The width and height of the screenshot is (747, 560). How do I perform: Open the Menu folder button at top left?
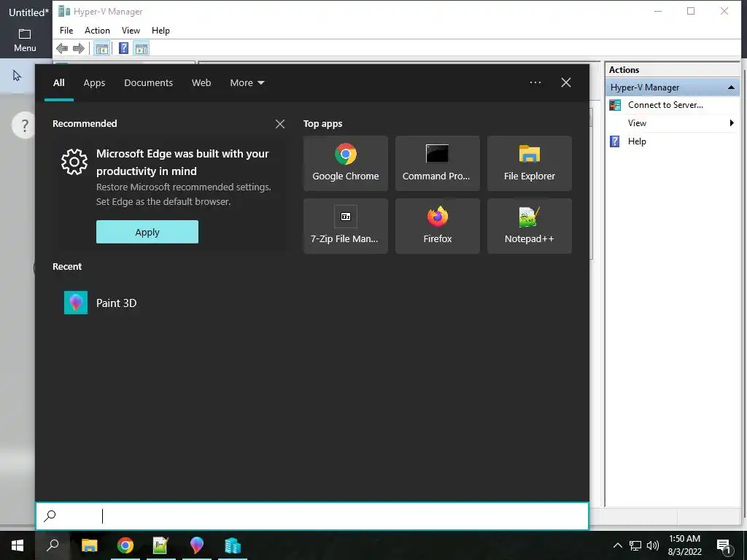point(25,40)
